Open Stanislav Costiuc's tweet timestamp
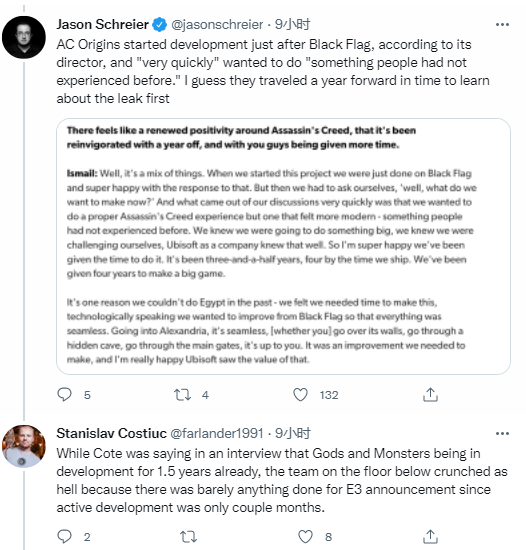Image resolution: width=526 pixels, height=550 pixels. pos(292,434)
